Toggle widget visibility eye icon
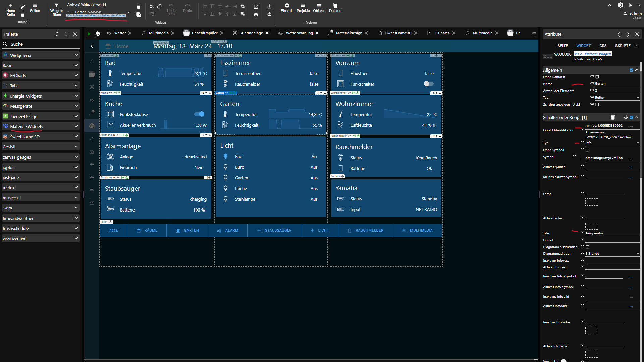The width and height of the screenshot is (644, 362). pyautogui.click(x=256, y=14)
